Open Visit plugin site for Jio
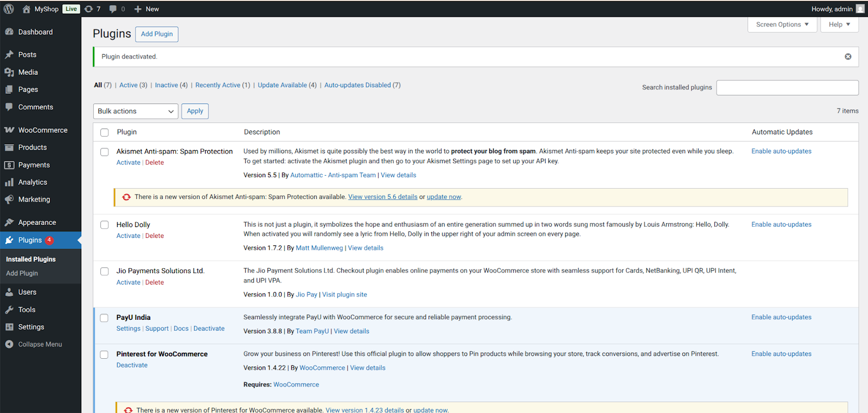Viewport: 868px width, 413px height. point(344,294)
